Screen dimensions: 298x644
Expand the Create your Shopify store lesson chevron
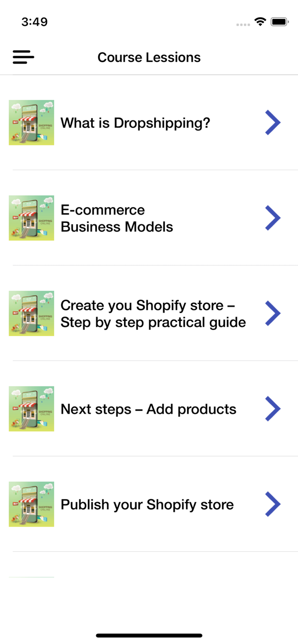point(273,313)
